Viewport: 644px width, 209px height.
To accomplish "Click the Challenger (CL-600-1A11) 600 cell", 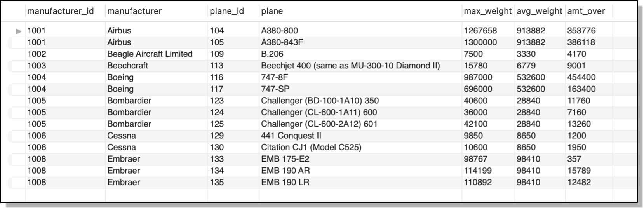I will pyautogui.click(x=360, y=112).
